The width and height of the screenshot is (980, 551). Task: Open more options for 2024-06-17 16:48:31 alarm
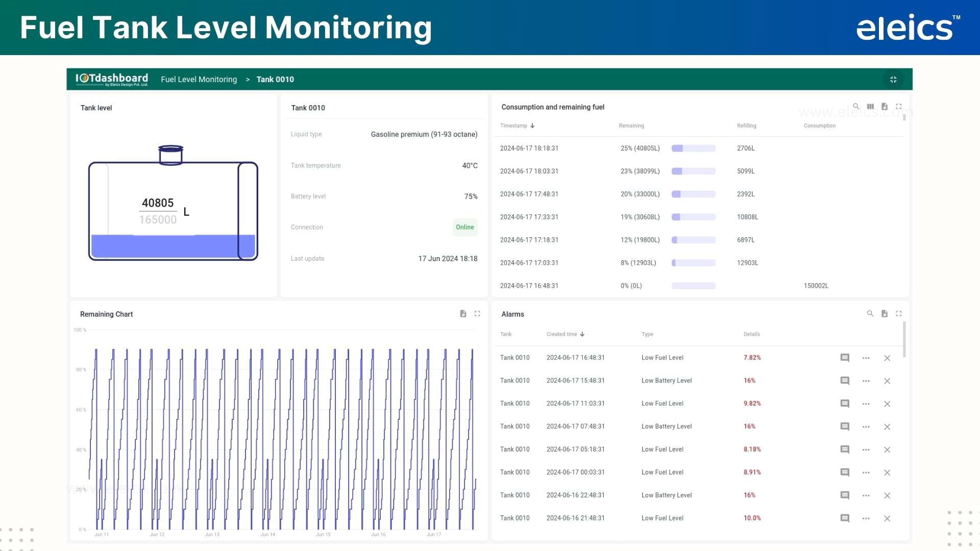point(866,358)
